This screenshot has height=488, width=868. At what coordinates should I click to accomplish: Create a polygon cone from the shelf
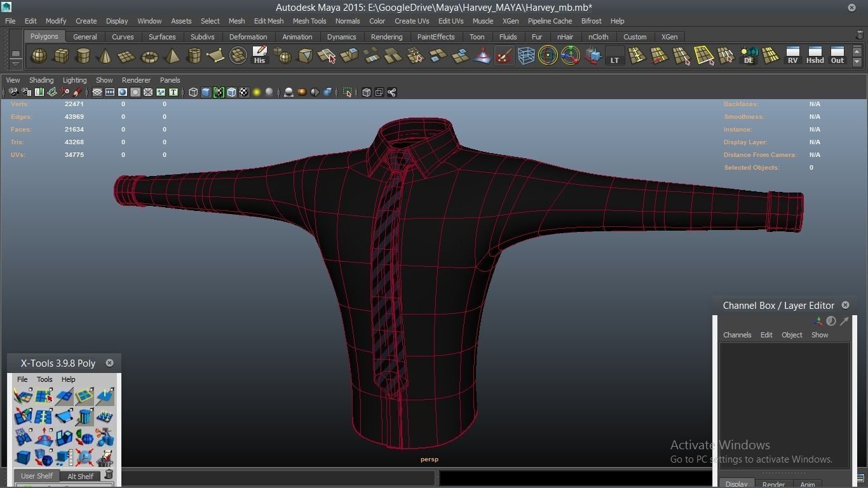tap(105, 56)
